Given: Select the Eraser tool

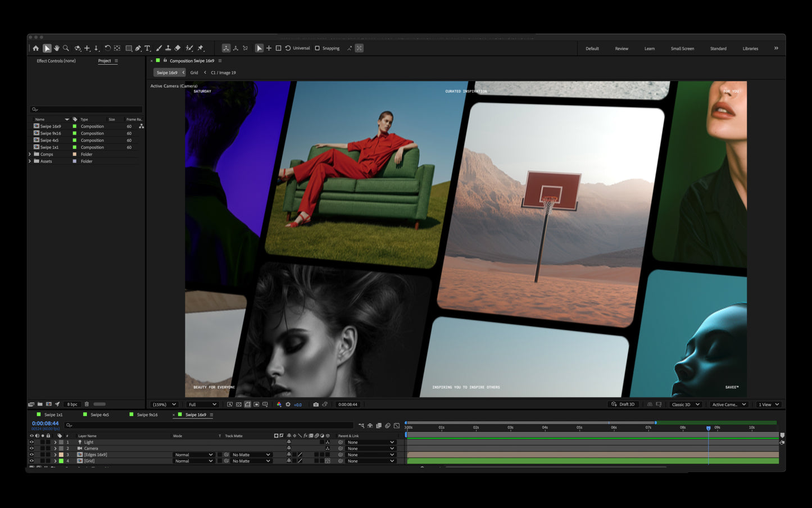Looking at the screenshot, I should (x=178, y=48).
